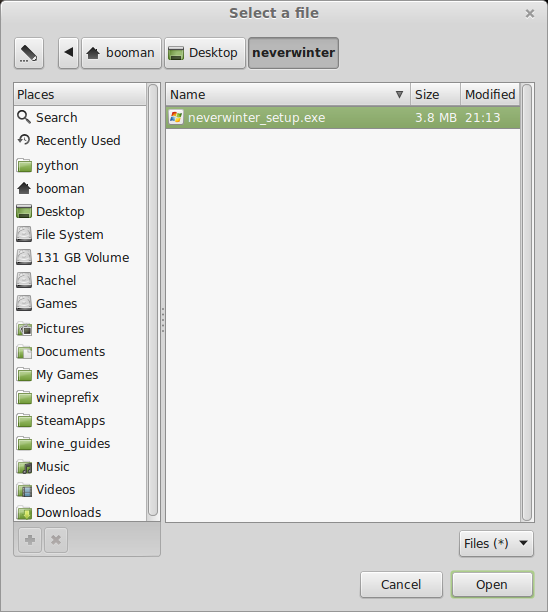Sort files by the Modified column
The height and width of the screenshot is (612, 548).
coord(490,94)
